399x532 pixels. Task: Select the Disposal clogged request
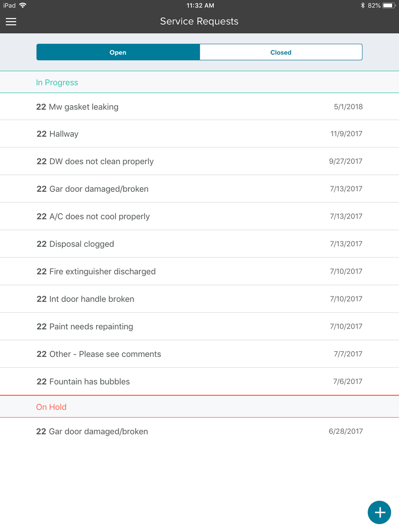point(199,244)
